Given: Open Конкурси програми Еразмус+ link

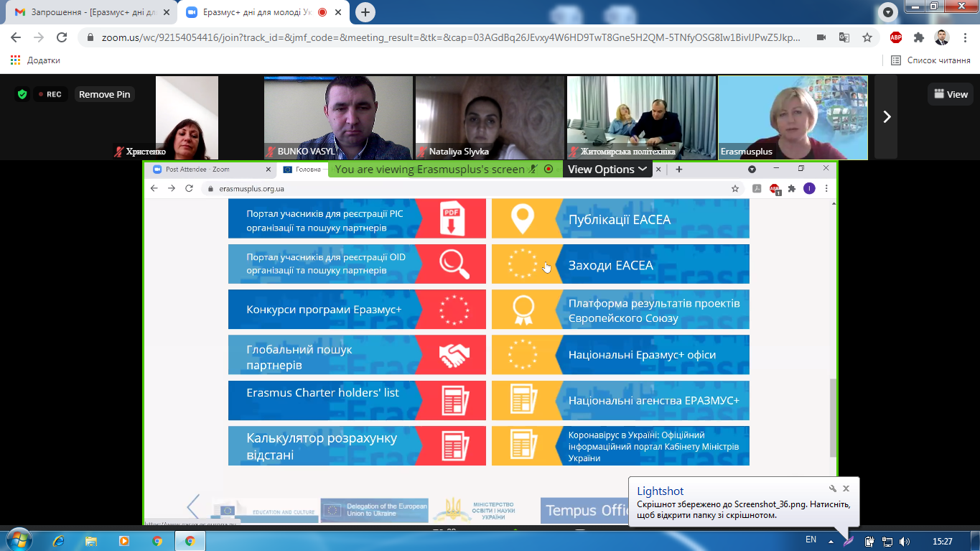Looking at the screenshot, I should (357, 310).
